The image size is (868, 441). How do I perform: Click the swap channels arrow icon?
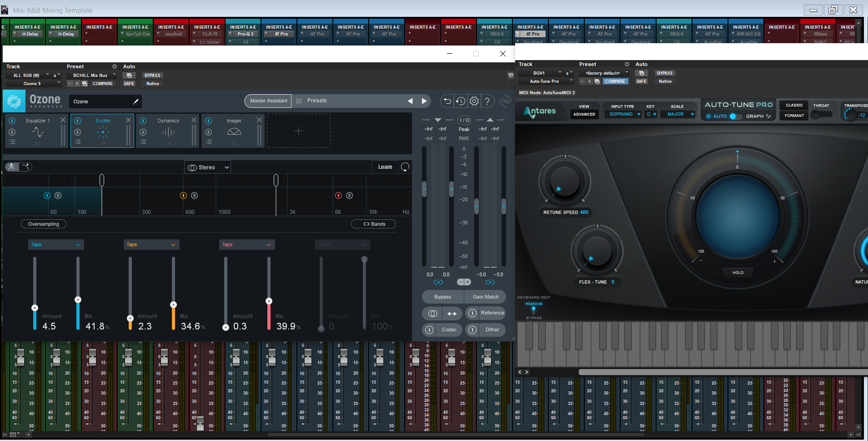point(452,313)
